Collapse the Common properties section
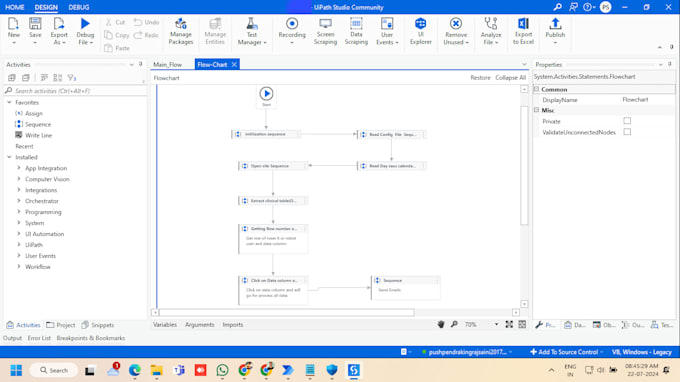This screenshot has width=680, height=382. [x=536, y=89]
